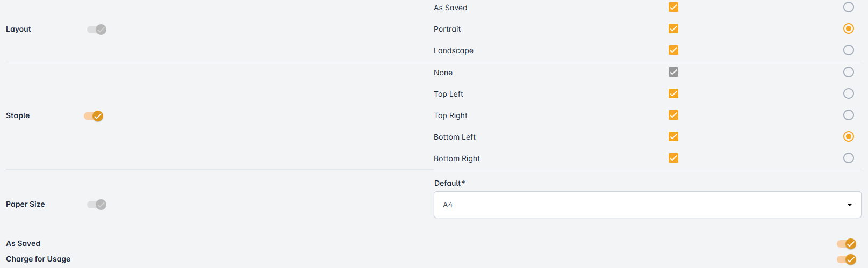Select Top Left as default staple
Viewport: 868px width, 268px height.
pos(849,93)
